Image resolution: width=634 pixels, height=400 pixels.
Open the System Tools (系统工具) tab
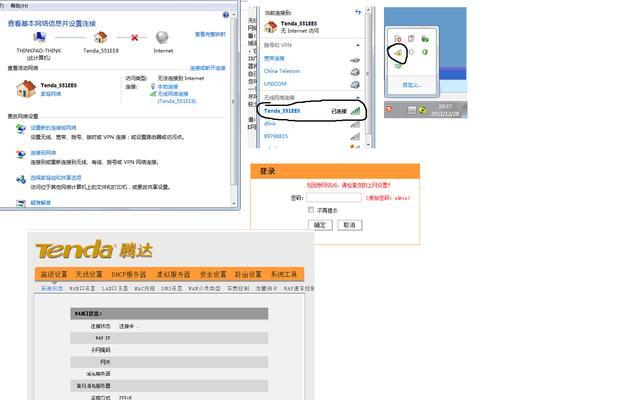284,274
